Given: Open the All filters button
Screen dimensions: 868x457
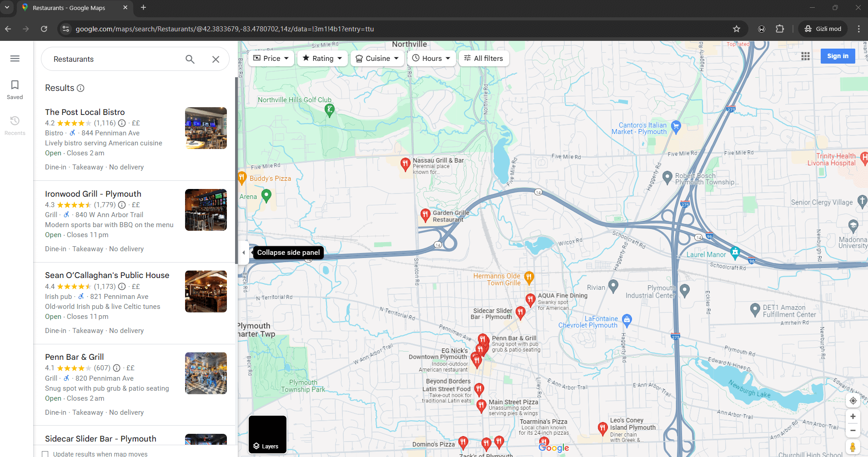Looking at the screenshot, I should [x=483, y=58].
